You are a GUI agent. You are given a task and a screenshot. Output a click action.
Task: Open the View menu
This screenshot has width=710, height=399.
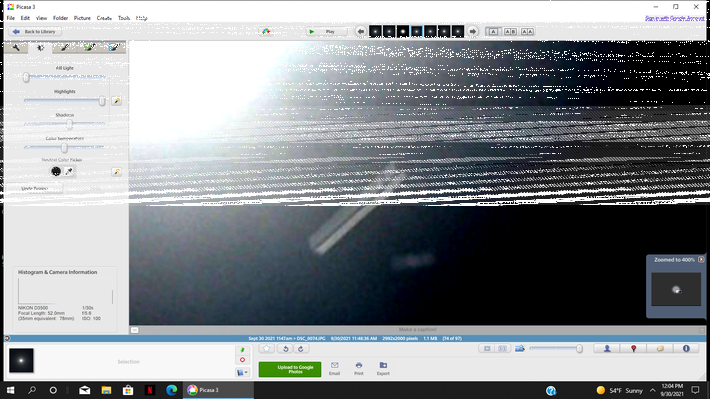[x=41, y=18]
